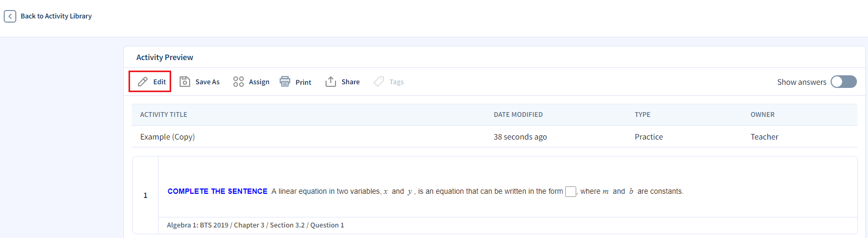868x238 pixels.
Task: Click the Tags label icon
Action: 379,82
